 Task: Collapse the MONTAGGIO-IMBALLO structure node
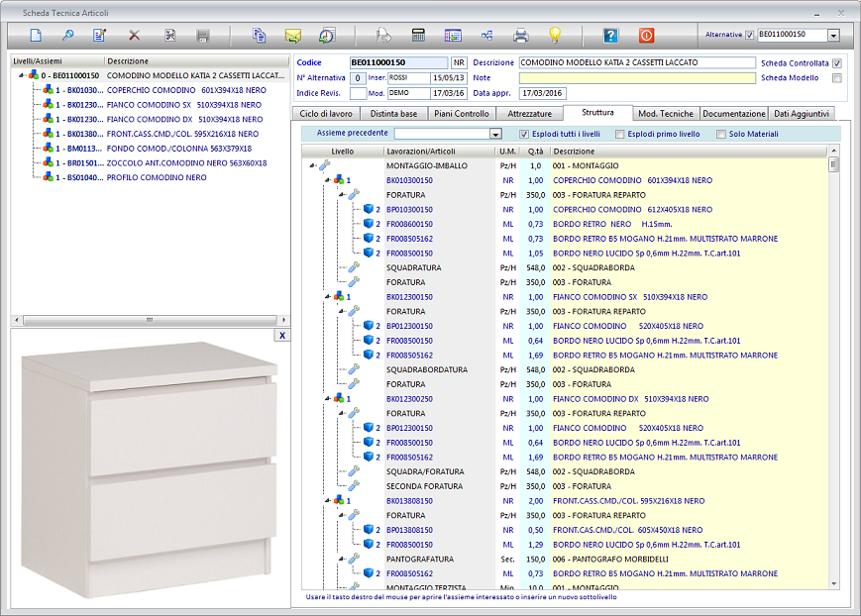(312, 165)
